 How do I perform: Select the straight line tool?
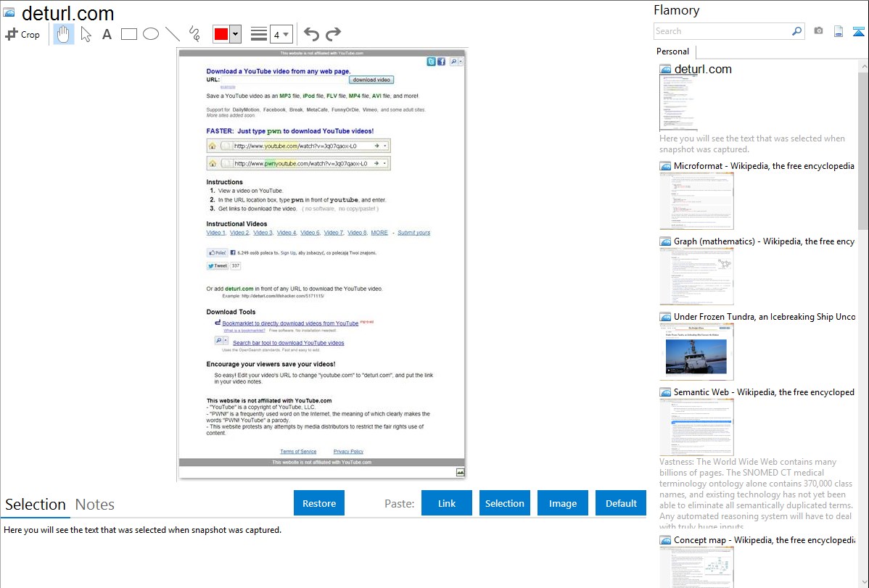pyautogui.click(x=173, y=34)
